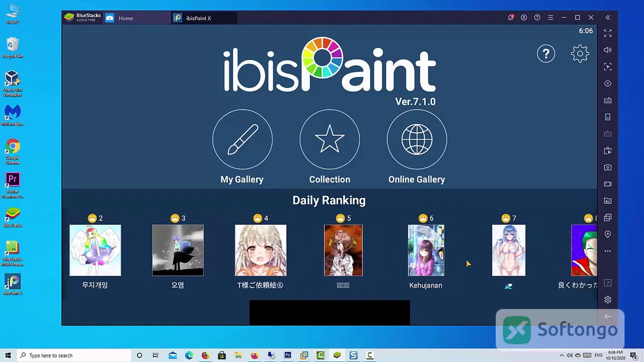The image size is (644, 362).
Task: Show more sidebar options ellipsis
Action: (x=608, y=251)
